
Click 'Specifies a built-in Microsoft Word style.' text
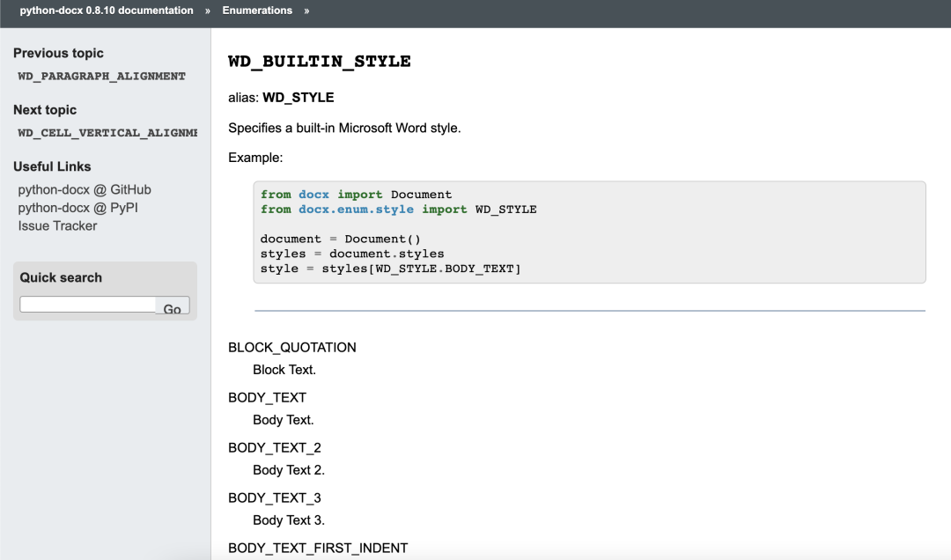point(344,128)
